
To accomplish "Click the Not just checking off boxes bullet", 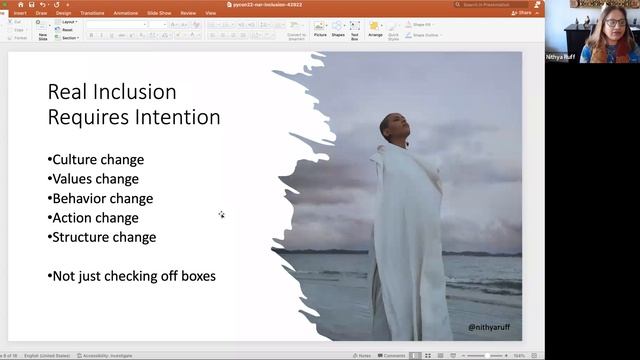I will pos(132,276).
